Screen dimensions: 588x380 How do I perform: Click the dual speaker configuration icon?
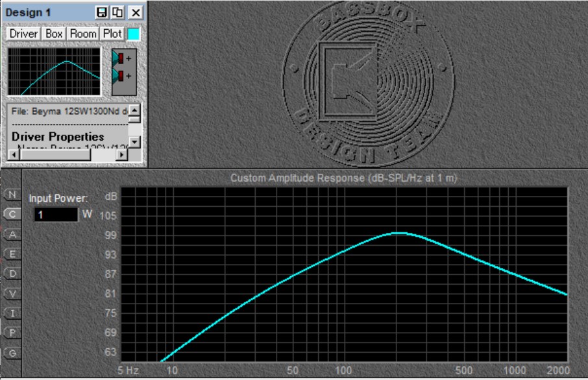(124, 72)
